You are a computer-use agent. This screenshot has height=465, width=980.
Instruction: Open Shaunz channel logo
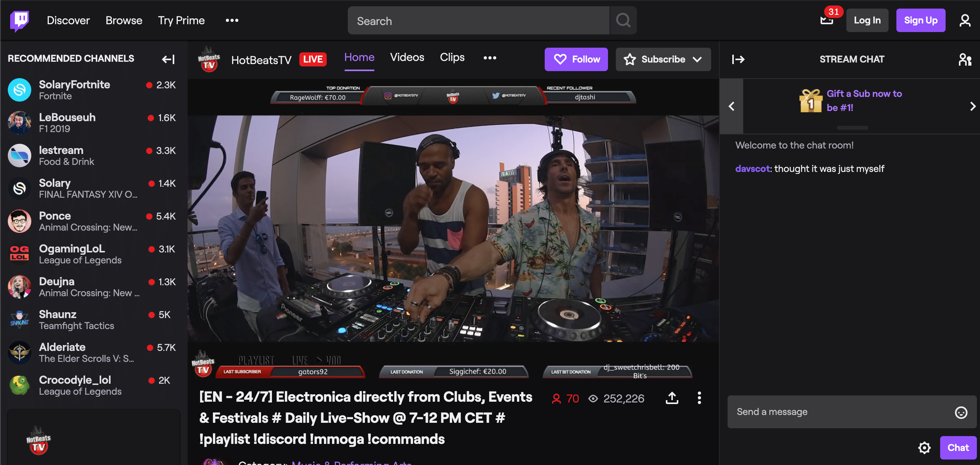pos(20,320)
